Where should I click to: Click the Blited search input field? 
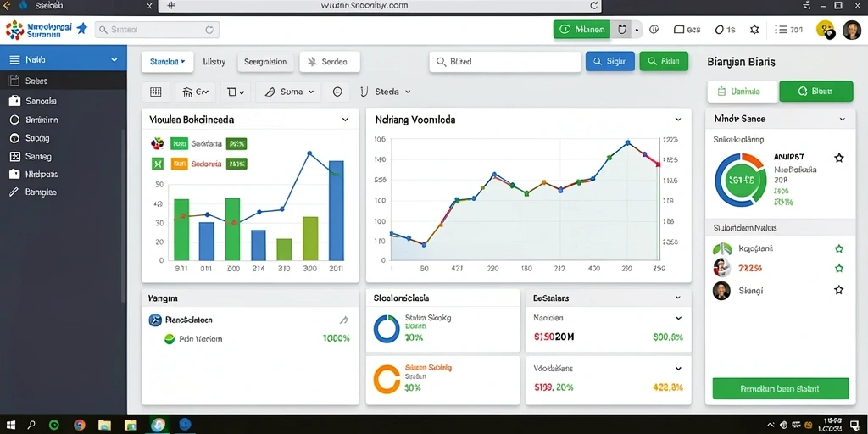coord(505,62)
